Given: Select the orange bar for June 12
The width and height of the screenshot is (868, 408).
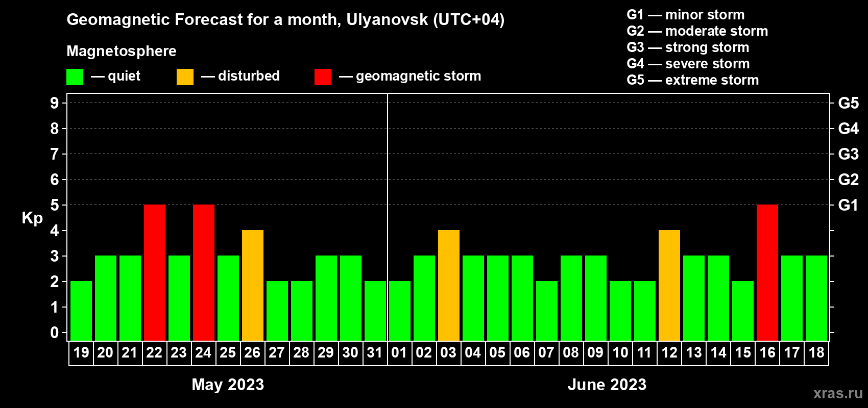Looking at the screenshot, I should (669, 285).
